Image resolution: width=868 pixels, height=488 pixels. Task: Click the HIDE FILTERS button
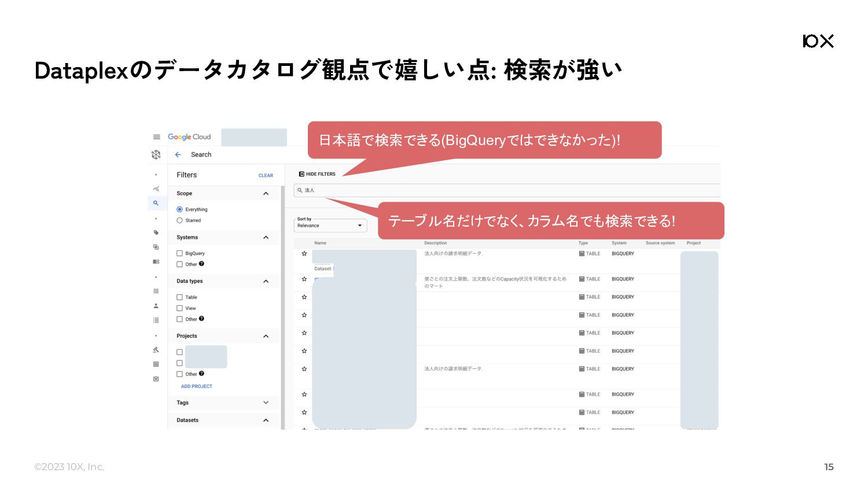317,174
